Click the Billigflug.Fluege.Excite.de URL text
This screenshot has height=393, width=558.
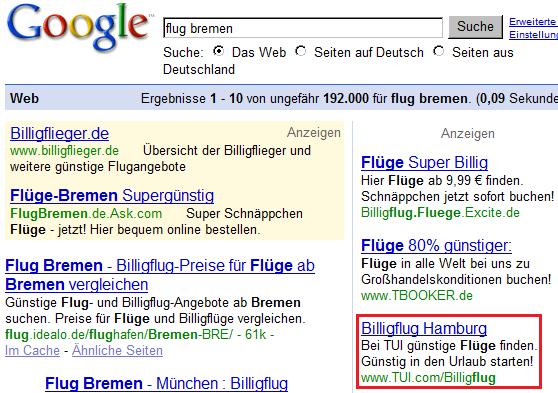click(441, 213)
